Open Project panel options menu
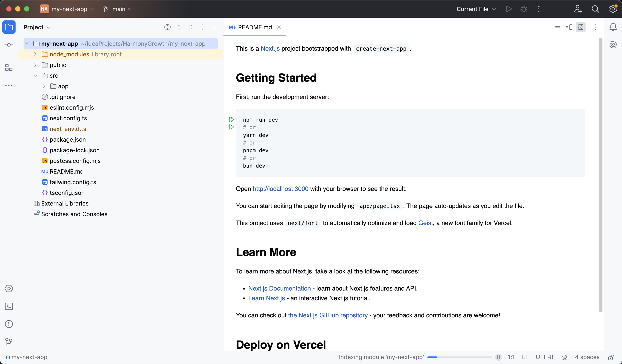The width and height of the screenshot is (622, 364). [202, 27]
